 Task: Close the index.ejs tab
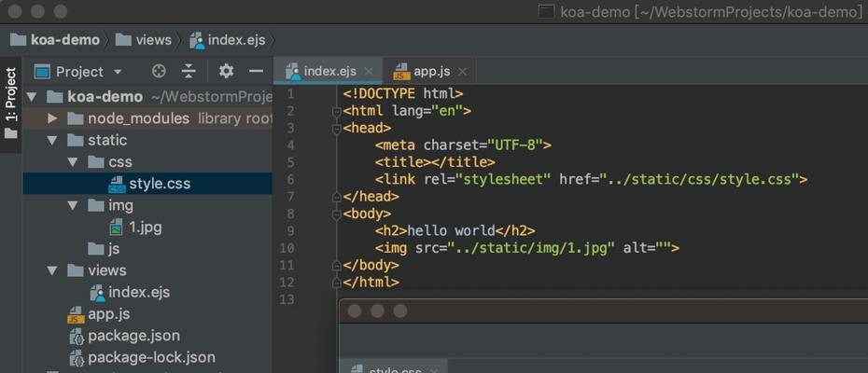coord(369,72)
